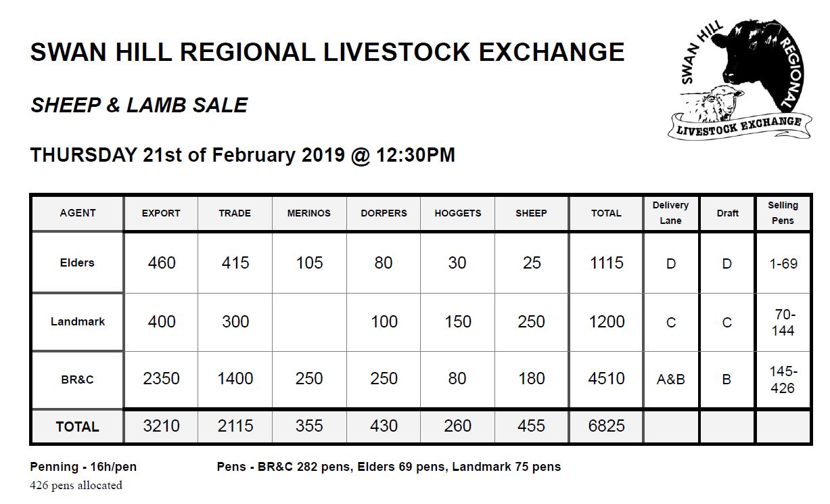Click the grand total 6825 cell
Viewport: 830px width, 504px height.
point(606,426)
